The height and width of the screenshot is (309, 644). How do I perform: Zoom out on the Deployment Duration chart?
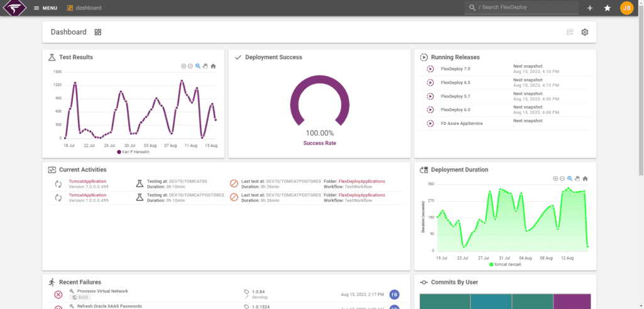coord(562,178)
